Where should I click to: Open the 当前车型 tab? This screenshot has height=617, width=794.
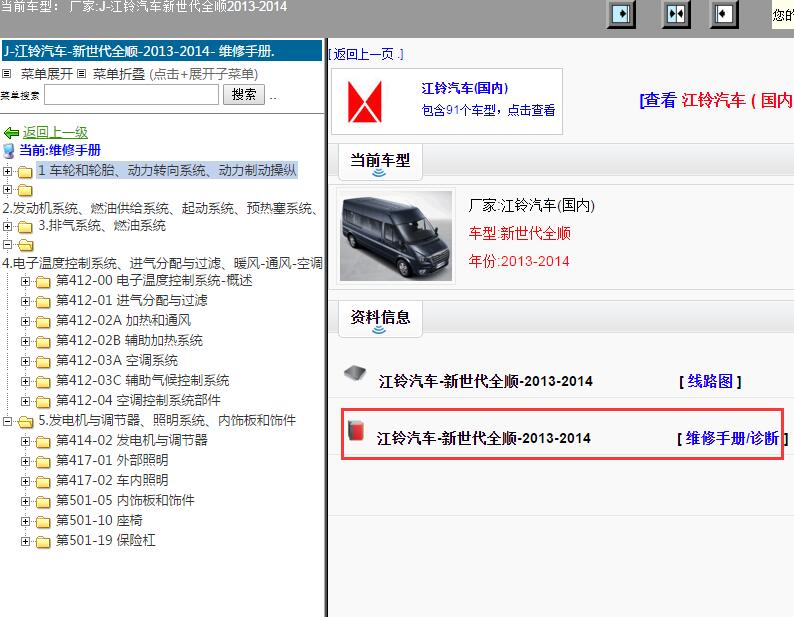click(x=380, y=162)
